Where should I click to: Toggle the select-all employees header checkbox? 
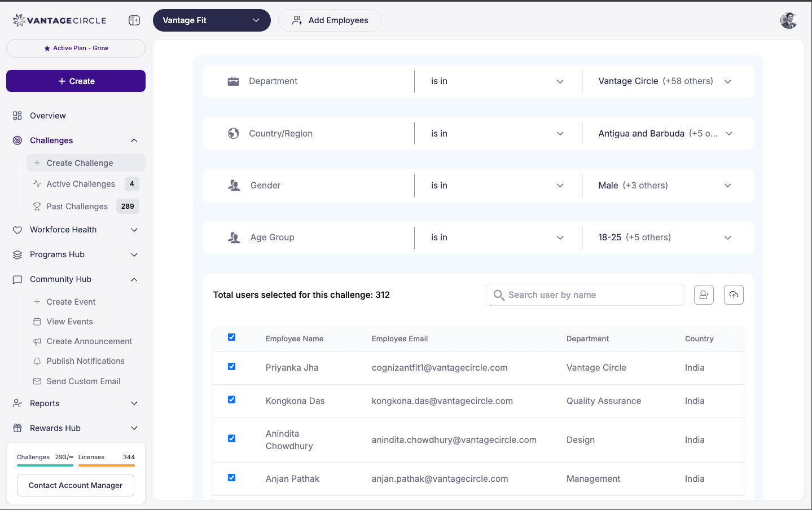tap(231, 337)
